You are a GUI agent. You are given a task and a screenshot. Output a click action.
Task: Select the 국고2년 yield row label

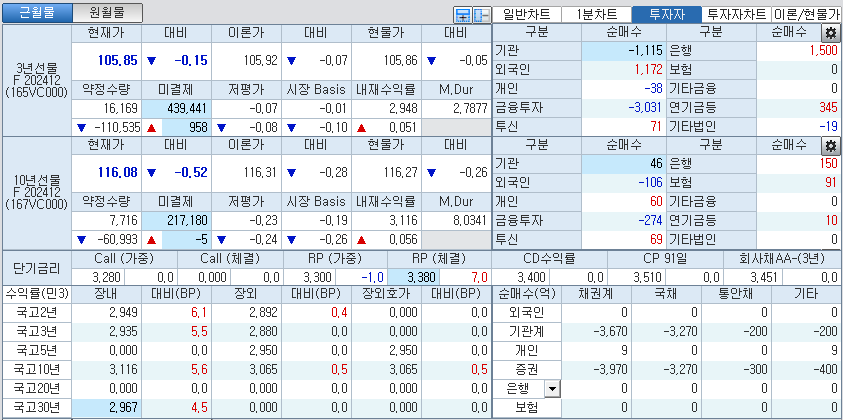[x=37, y=312]
